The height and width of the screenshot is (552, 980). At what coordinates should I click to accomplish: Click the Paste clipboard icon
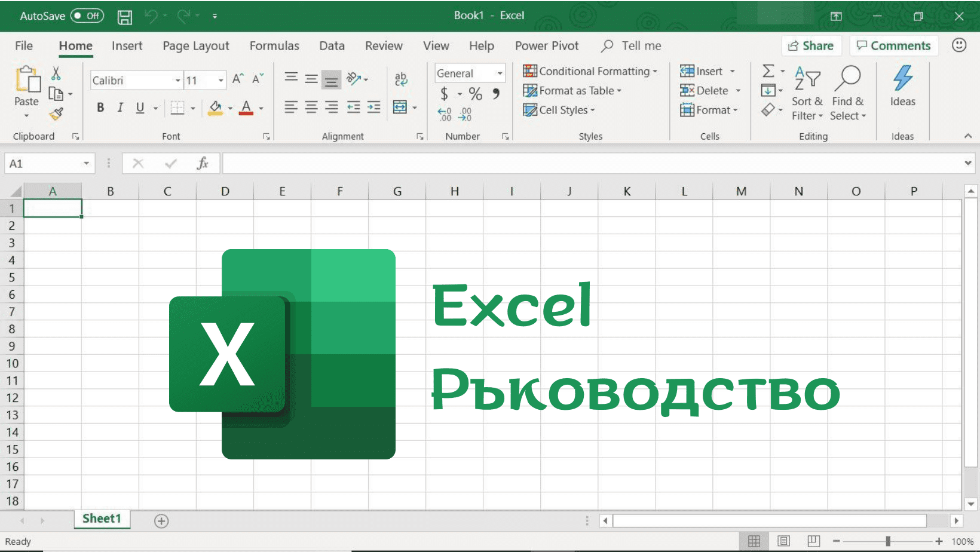click(x=27, y=79)
